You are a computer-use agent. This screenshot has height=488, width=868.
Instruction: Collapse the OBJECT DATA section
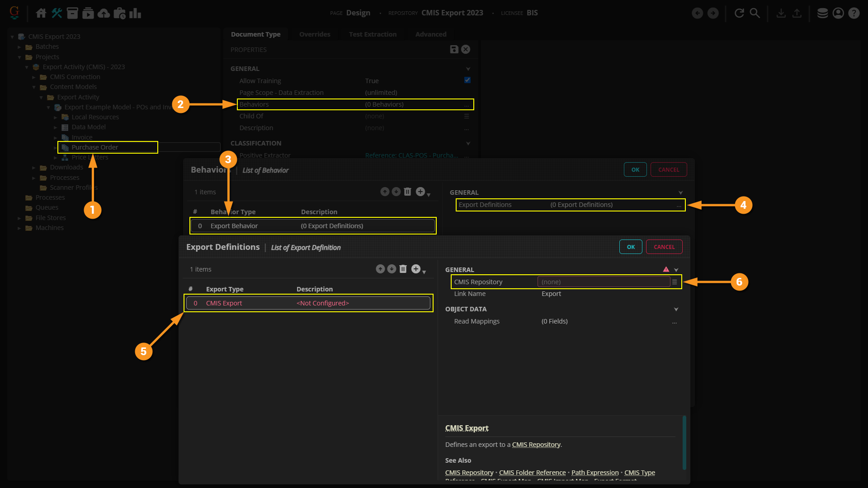[676, 309]
